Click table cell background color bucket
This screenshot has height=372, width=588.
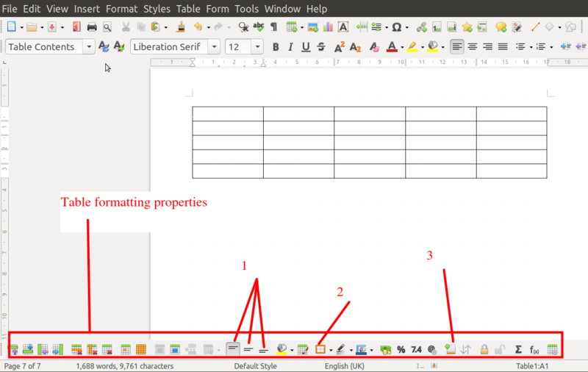[282, 349]
